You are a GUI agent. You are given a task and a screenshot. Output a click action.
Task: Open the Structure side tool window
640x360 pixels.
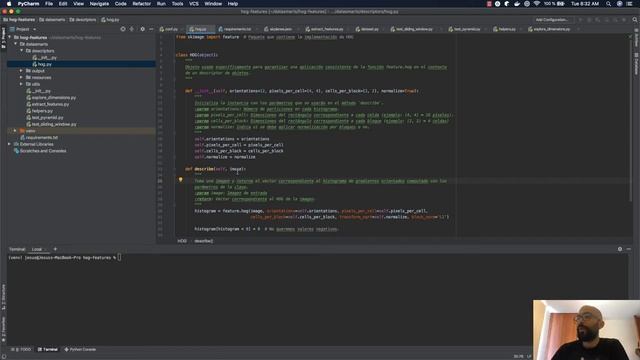point(3,298)
